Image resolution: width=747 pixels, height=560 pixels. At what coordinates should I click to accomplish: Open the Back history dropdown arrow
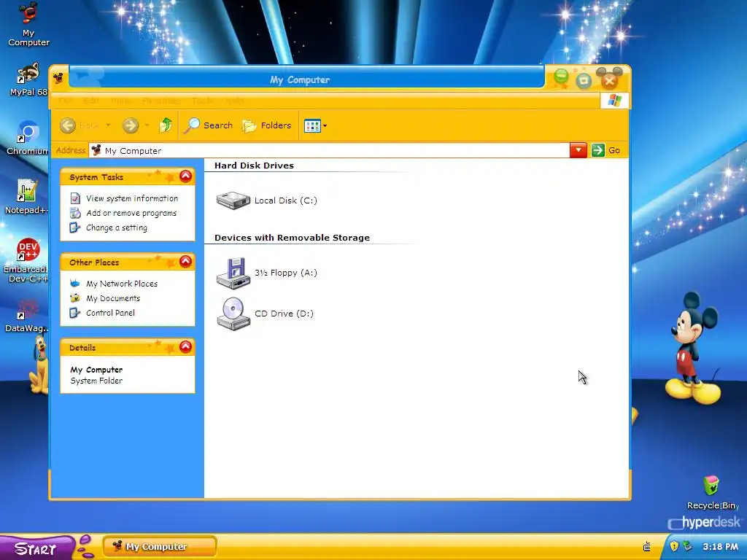108,125
